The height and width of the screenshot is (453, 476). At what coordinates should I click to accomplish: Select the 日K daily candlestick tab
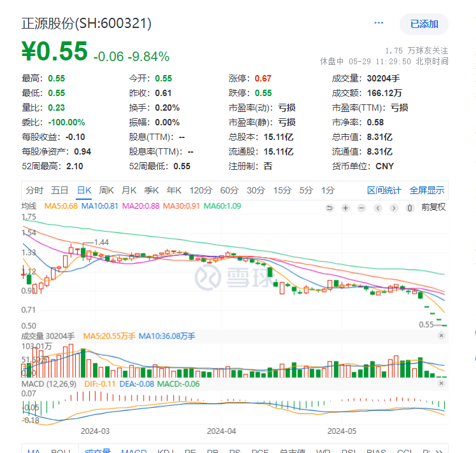coord(84,190)
